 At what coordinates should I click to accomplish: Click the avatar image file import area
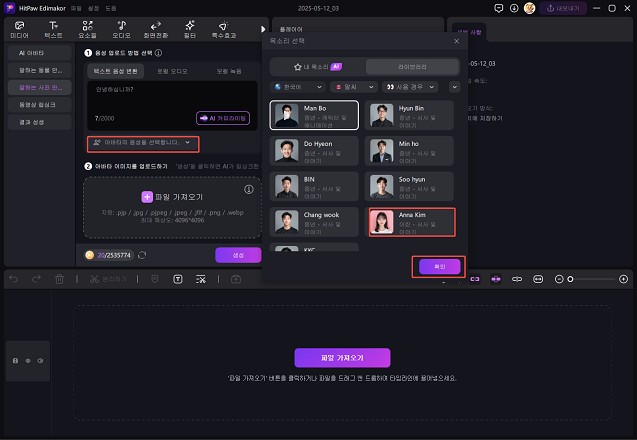[172, 207]
